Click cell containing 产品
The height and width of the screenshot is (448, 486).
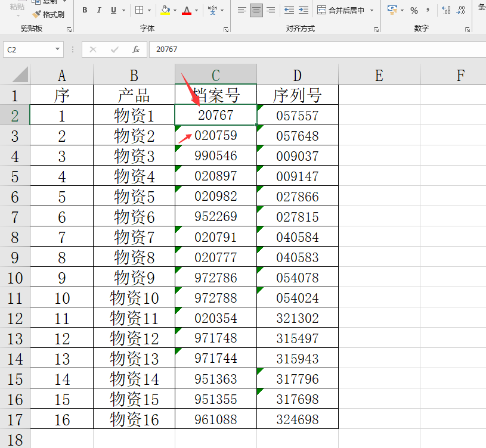134,95
